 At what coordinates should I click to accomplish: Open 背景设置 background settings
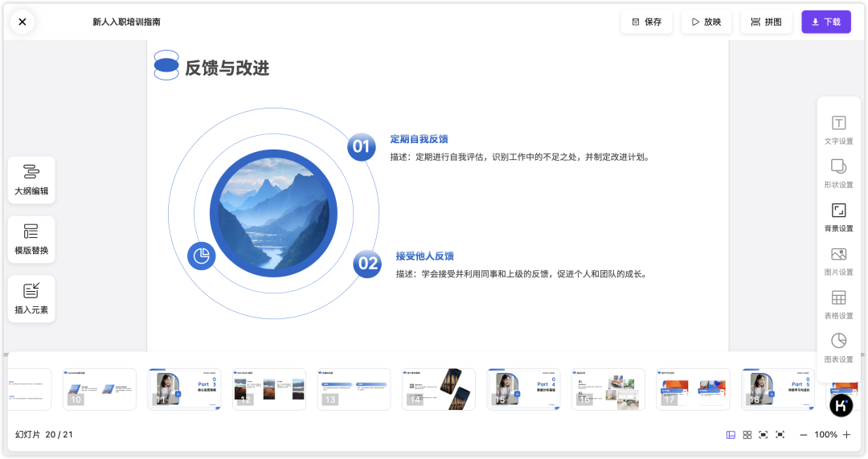click(x=838, y=218)
